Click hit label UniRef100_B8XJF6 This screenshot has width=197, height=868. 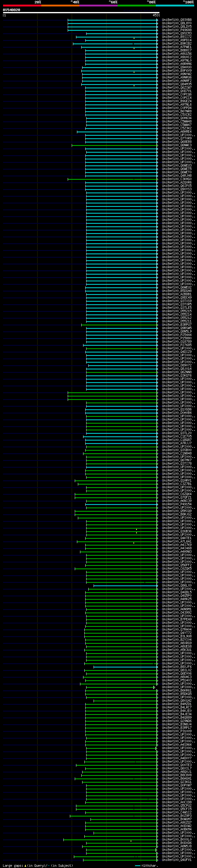click(177, 667)
